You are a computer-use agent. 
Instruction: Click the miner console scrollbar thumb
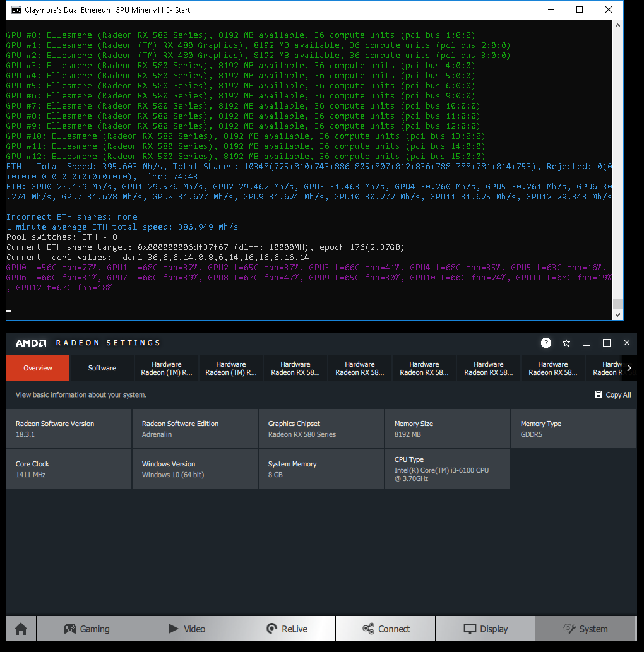(x=617, y=304)
